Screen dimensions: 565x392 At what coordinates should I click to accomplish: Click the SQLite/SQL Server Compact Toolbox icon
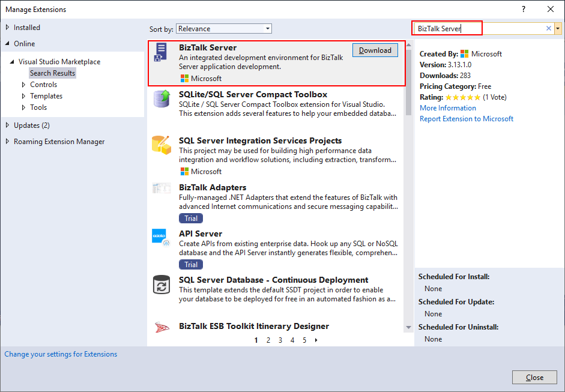(161, 98)
